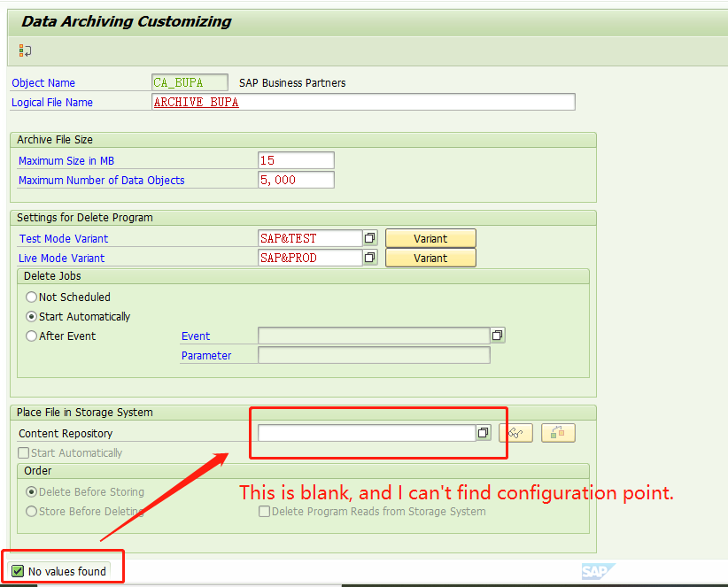The height and width of the screenshot is (587, 728).
Task: Open value help for Live Mode Variant
Action: pos(370,258)
